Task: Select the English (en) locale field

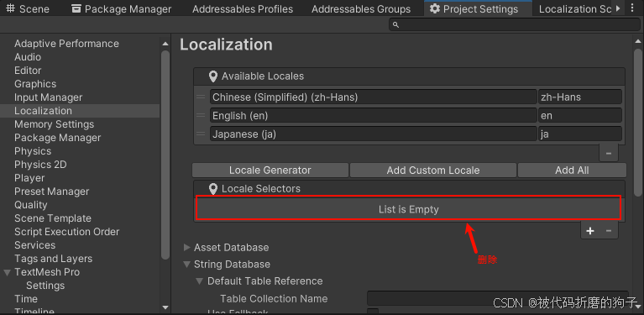Action: point(374,115)
